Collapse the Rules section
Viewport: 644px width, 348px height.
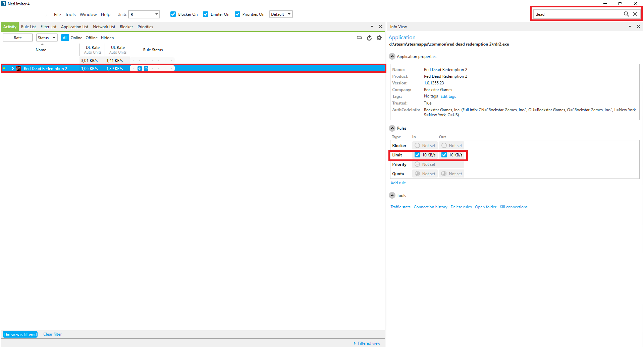[392, 128]
